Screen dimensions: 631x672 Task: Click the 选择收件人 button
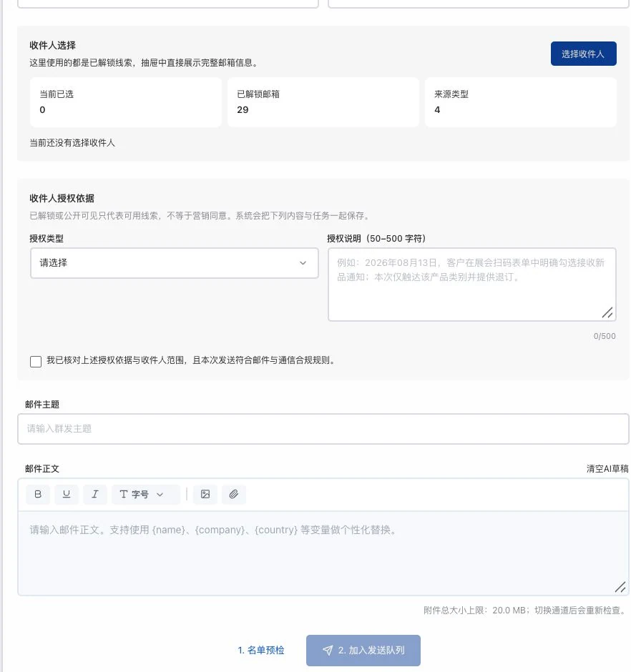(583, 54)
